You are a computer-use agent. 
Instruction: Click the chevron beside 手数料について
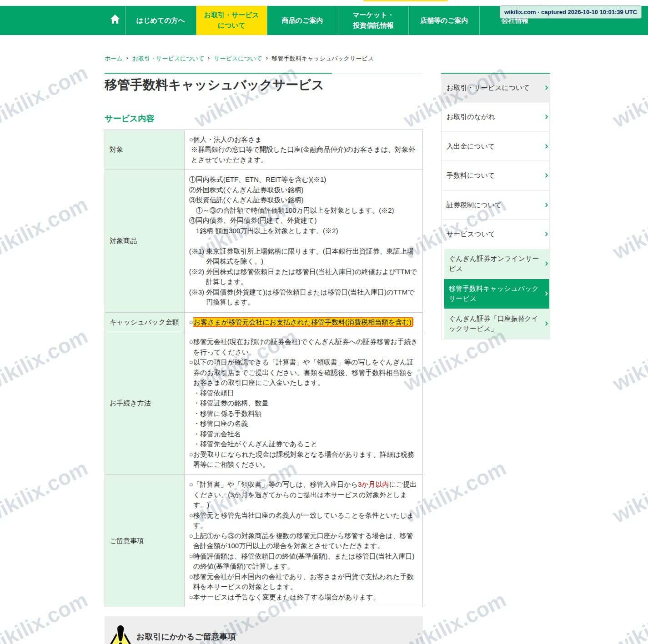pyautogui.click(x=546, y=175)
